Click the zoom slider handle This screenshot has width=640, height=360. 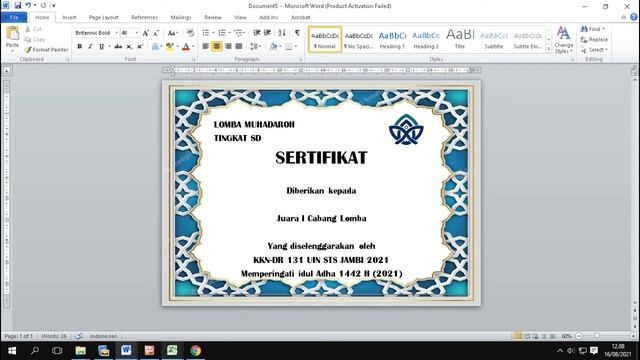[597, 336]
